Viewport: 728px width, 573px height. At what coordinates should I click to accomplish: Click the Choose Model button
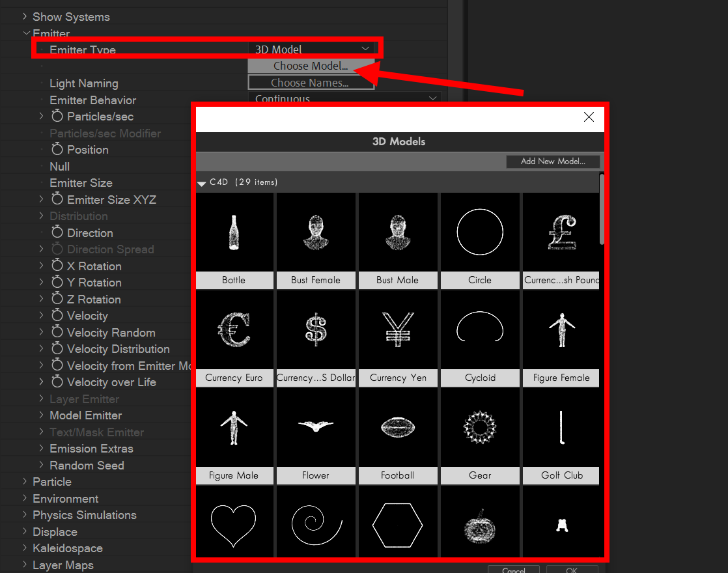click(x=311, y=66)
